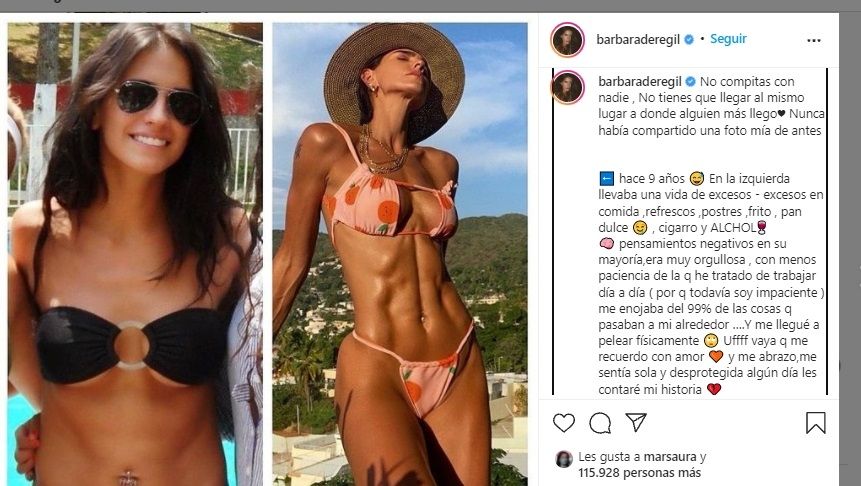Select the profile avatar beside the caption
861x486 pixels.
(x=568, y=87)
